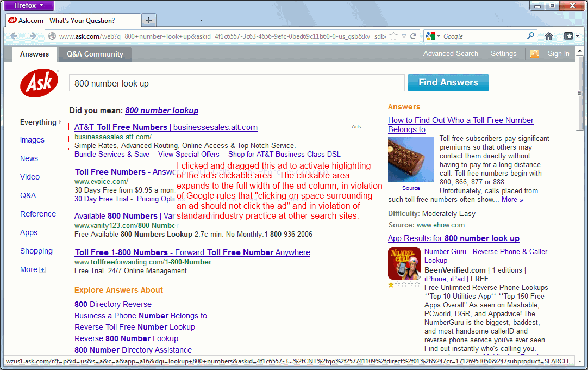Select Reference in the left sidebar
588x370 pixels.
pyautogui.click(x=38, y=214)
